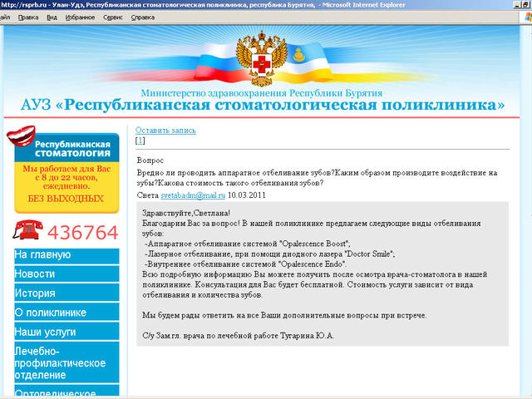Click the Мы работаем для Вас hours text
The image size is (532, 399).
66,177
